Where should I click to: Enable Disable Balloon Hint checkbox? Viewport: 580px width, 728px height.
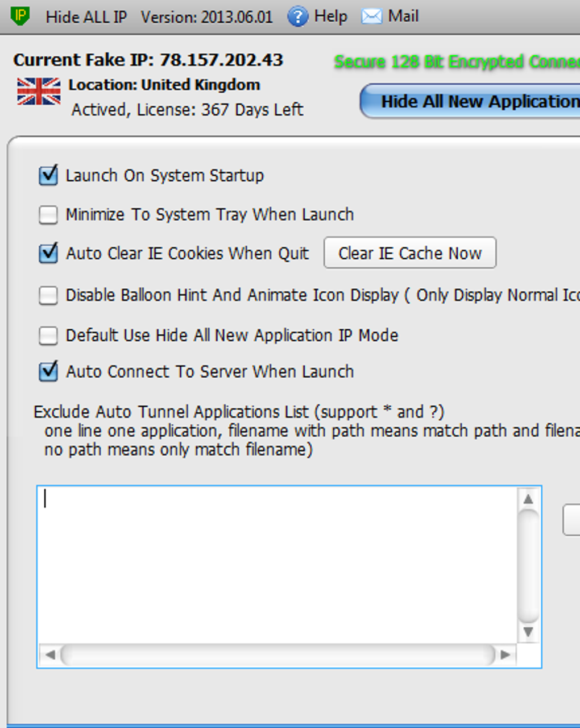tap(48, 296)
